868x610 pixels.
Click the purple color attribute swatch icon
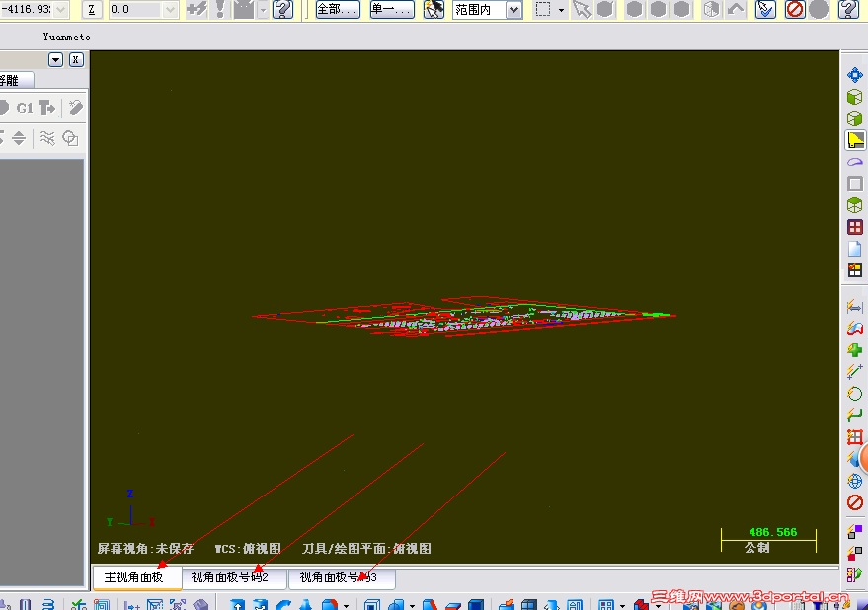point(855,532)
